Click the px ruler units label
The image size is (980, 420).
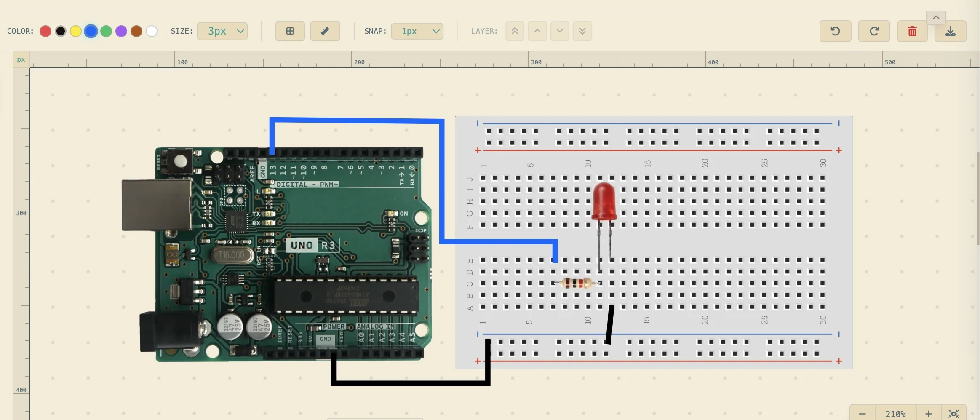(x=21, y=59)
